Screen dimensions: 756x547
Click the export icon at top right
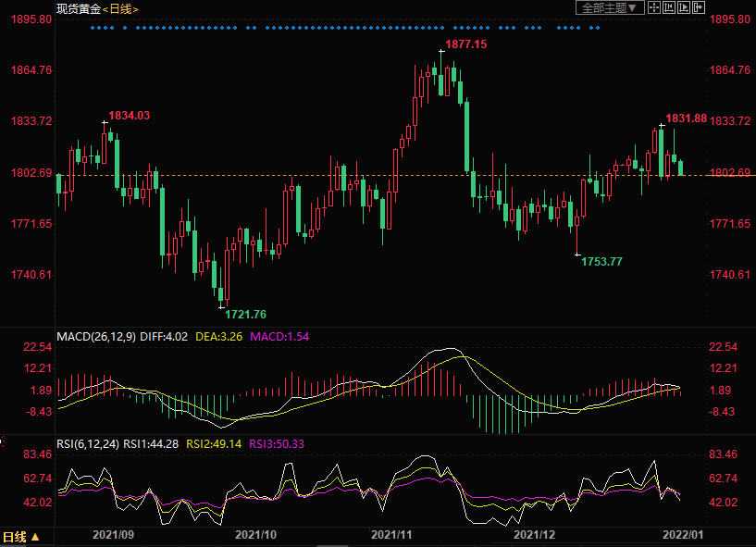point(697,7)
